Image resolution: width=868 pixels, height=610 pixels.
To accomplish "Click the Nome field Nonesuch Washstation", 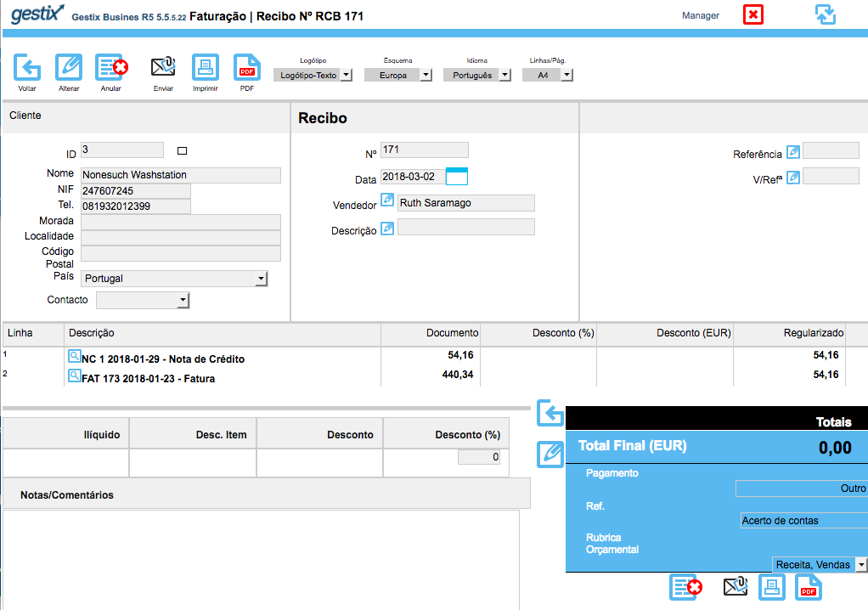I will click(x=181, y=175).
